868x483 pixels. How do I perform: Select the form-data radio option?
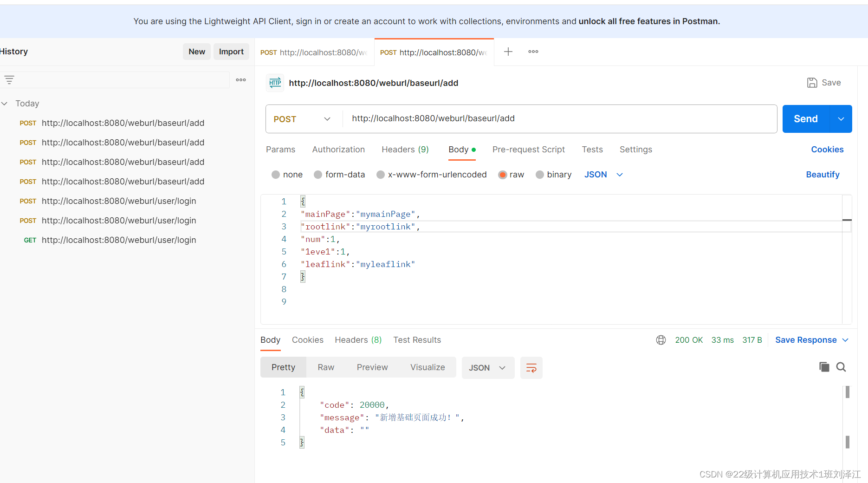pyautogui.click(x=318, y=175)
